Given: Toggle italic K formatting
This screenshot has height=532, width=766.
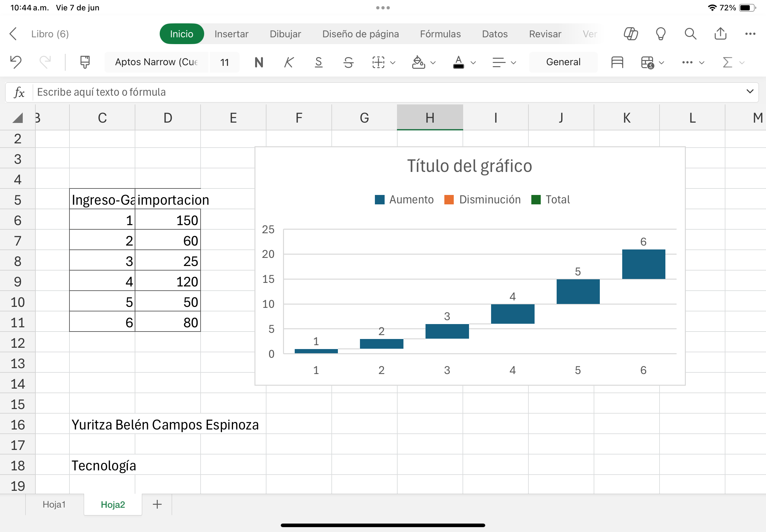Looking at the screenshot, I should (x=289, y=62).
